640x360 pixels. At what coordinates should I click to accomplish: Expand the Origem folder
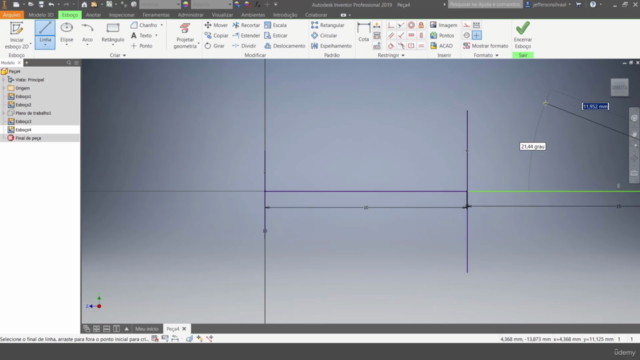(x=4, y=88)
